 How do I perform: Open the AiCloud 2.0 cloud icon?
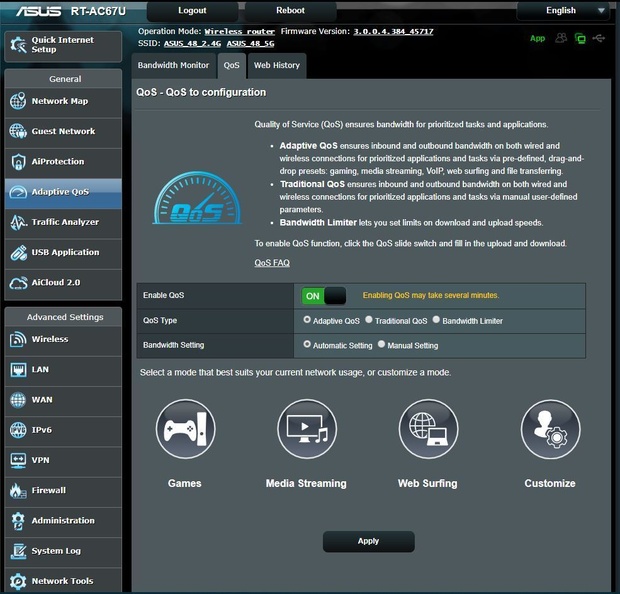[x=18, y=283]
